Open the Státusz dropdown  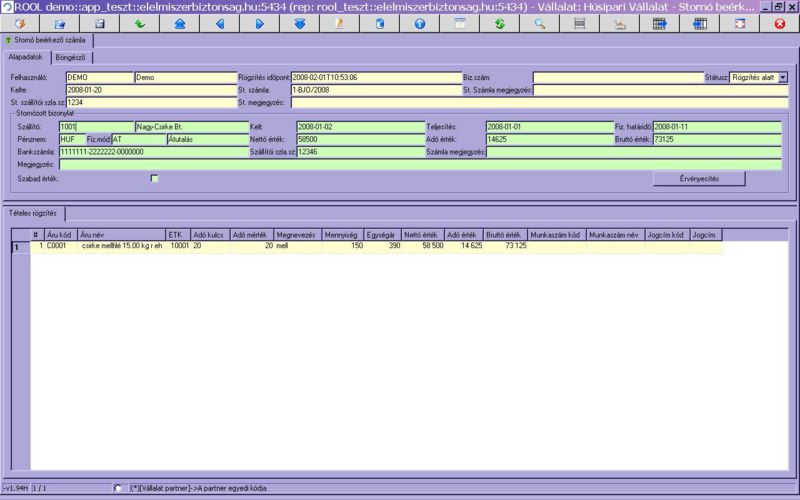(x=783, y=76)
